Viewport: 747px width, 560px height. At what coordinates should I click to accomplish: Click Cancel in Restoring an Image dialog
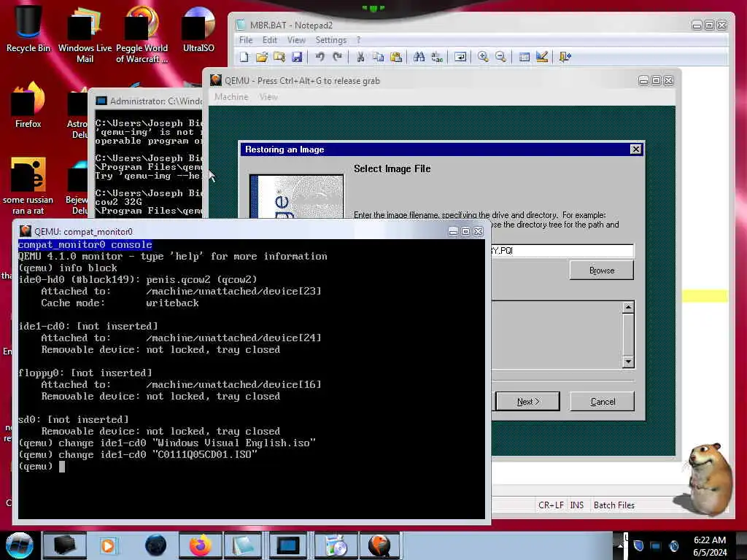coord(602,402)
